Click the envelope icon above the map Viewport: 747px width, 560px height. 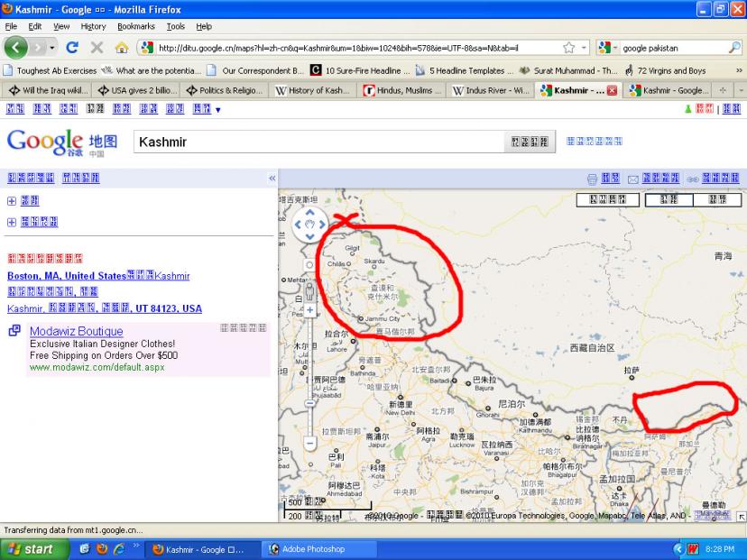point(633,179)
